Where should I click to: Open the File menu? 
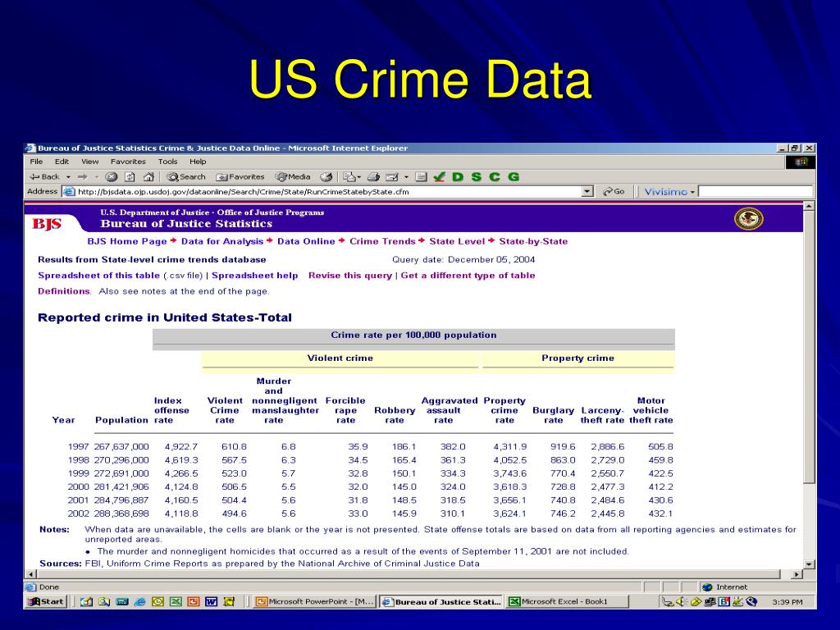(x=36, y=162)
